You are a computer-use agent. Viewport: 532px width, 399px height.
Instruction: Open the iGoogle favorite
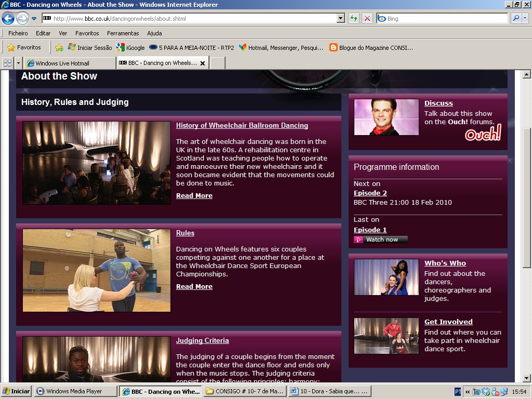130,48
